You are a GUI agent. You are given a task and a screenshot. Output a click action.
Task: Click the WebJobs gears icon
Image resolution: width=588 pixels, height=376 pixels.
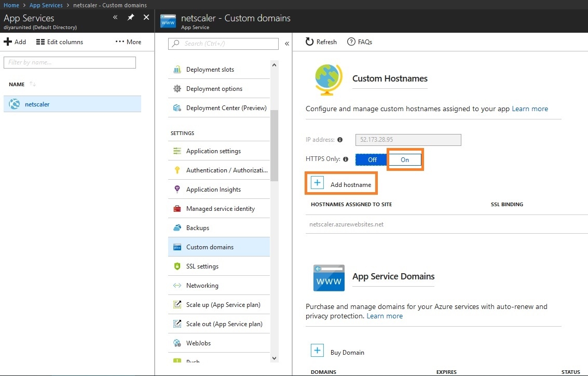177,343
